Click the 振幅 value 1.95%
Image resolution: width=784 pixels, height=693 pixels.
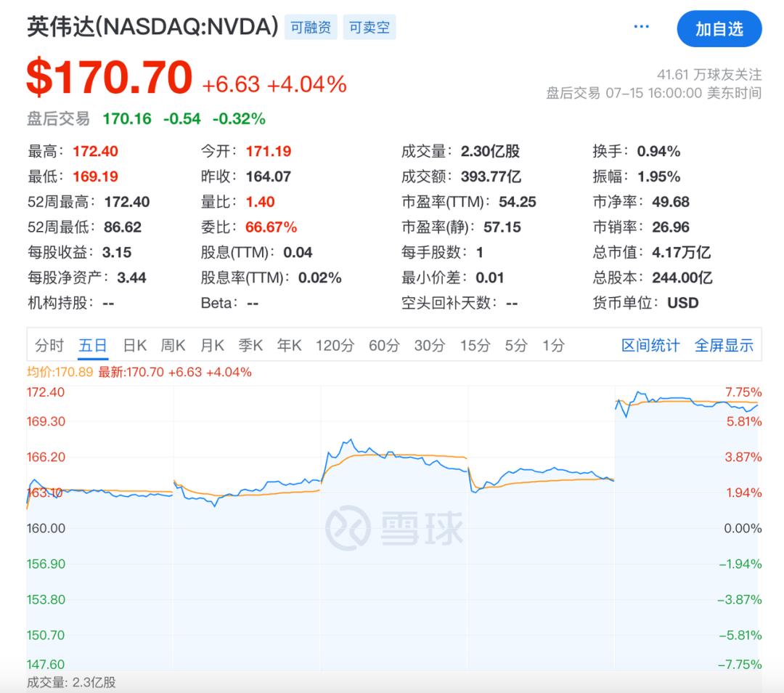click(x=659, y=177)
